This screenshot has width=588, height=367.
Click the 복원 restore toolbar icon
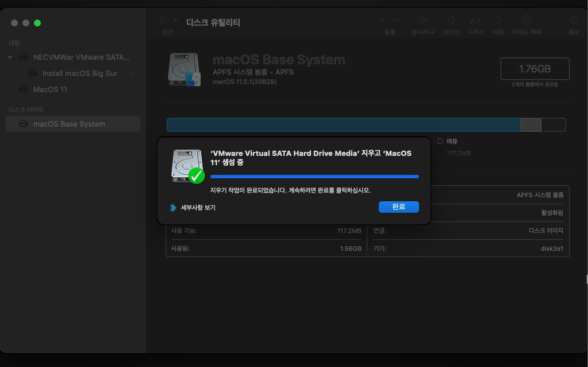(x=498, y=20)
